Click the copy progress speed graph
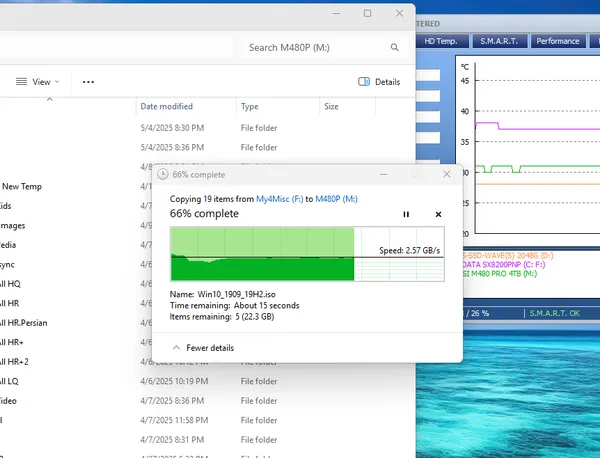 [x=307, y=254]
